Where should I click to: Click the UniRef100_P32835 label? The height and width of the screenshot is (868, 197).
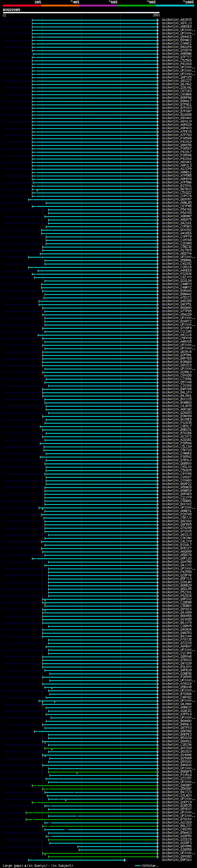[176, 423]
